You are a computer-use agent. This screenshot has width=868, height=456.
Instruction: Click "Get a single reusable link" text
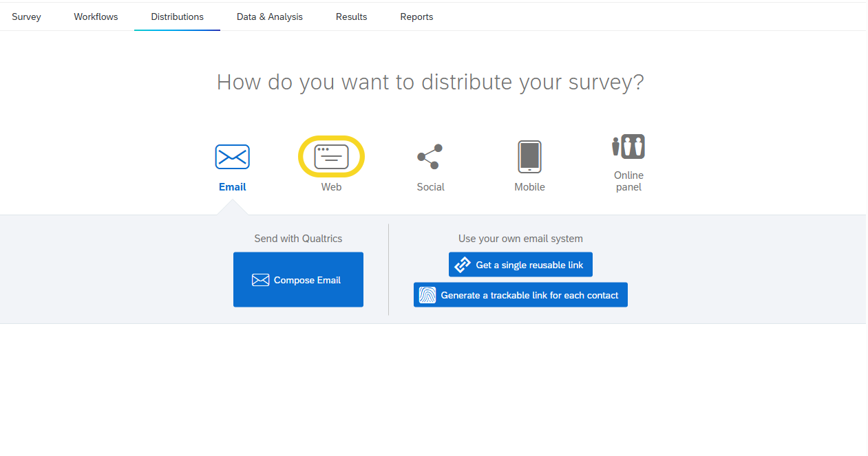529,265
